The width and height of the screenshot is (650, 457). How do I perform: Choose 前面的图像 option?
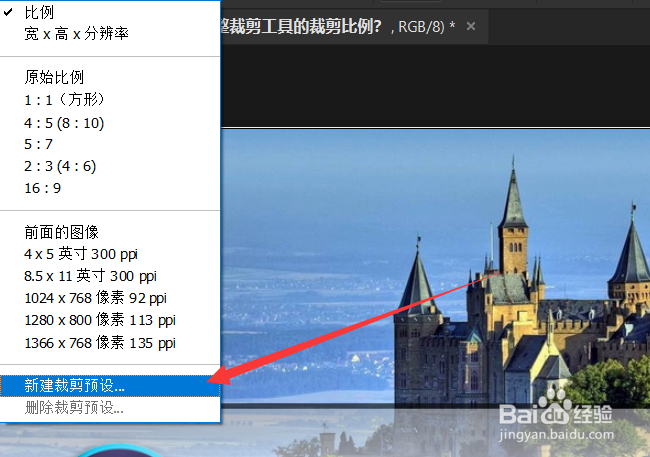click(110, 232)
